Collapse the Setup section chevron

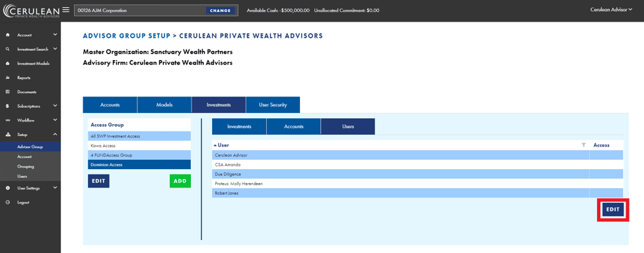tap(55, 134)
